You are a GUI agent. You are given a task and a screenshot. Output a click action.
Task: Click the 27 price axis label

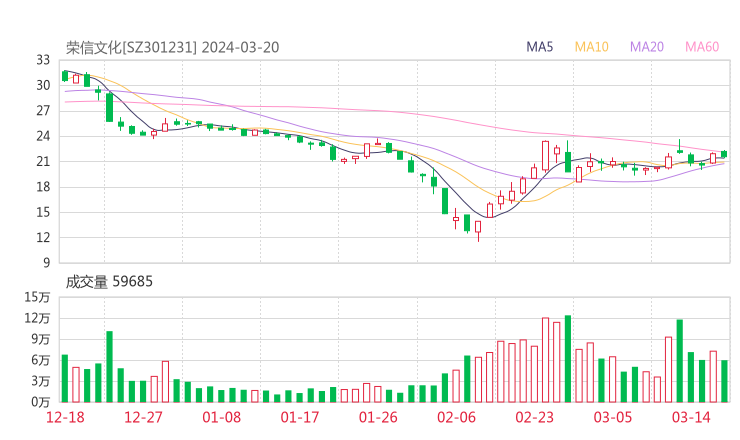click(43, 111)
